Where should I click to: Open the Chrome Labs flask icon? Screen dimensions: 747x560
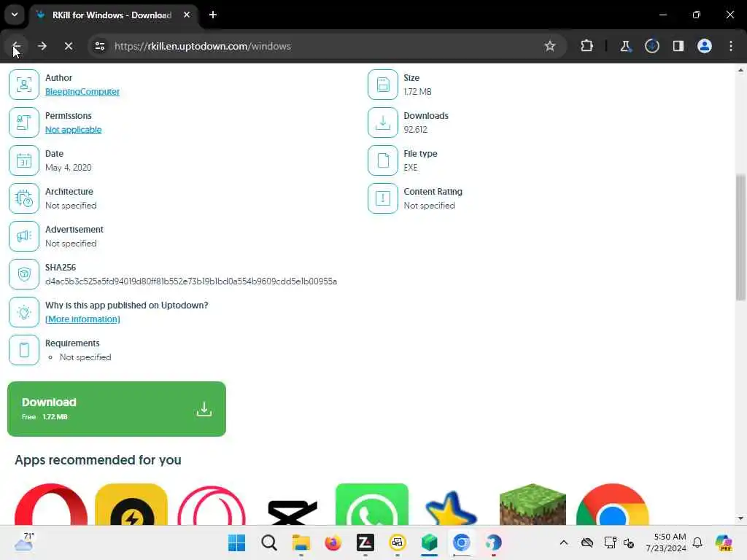click(625, 46)
